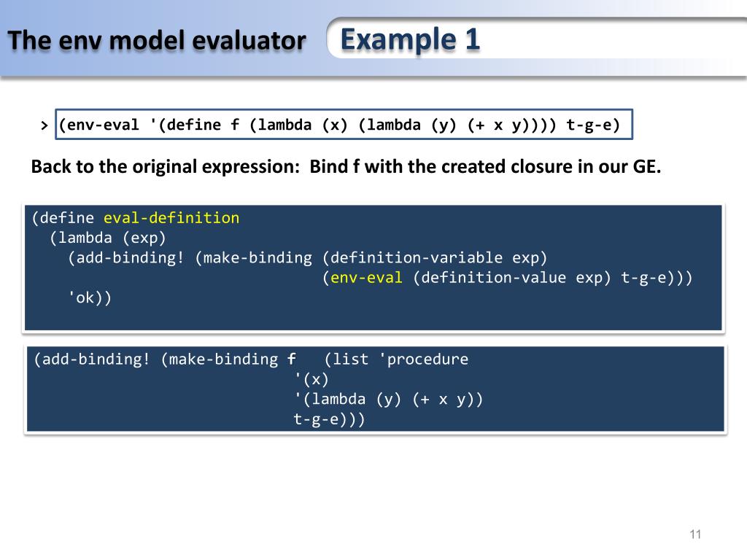
Task: Click the "Example 1" heading
Action: pos(410,39)
